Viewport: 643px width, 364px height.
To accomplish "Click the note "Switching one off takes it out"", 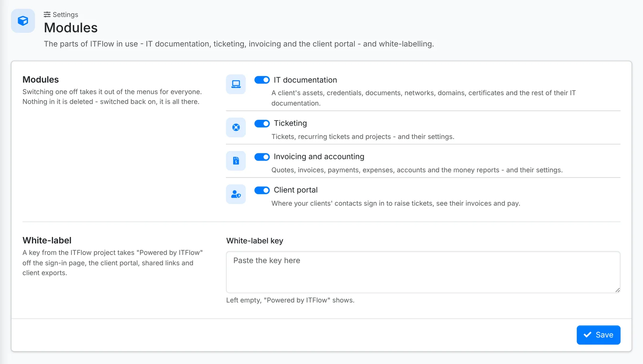I will tap(112, 97).
